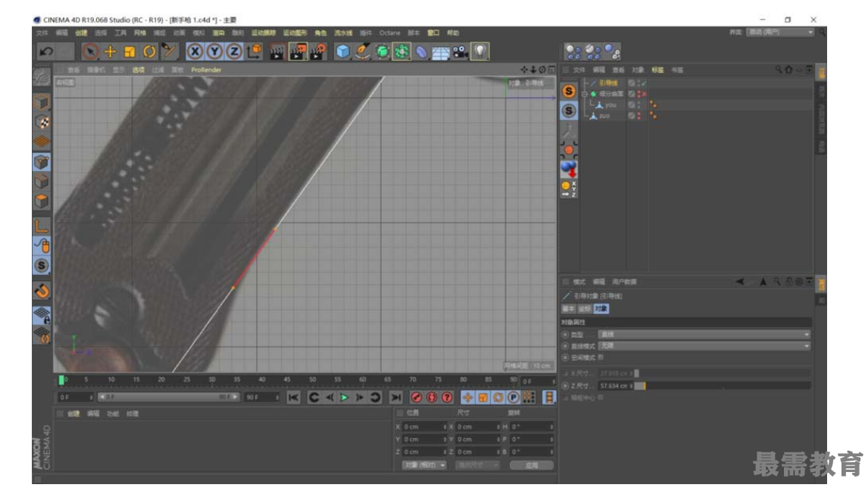This screenshot has height=494, width=868.
Task: Open the interface layout dropdown at top right
Action: [780, 32]
